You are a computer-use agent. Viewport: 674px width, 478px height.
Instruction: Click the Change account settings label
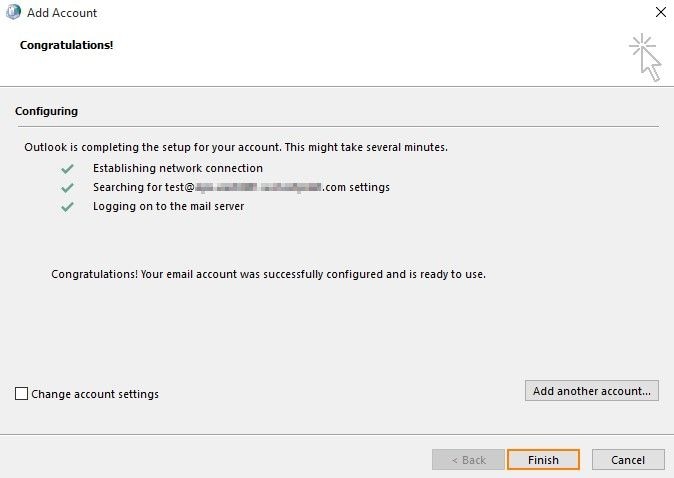(x=95, y=394)
